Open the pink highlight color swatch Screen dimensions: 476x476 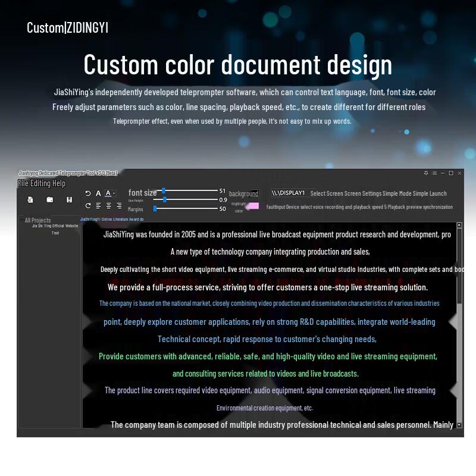coord(252,206)
